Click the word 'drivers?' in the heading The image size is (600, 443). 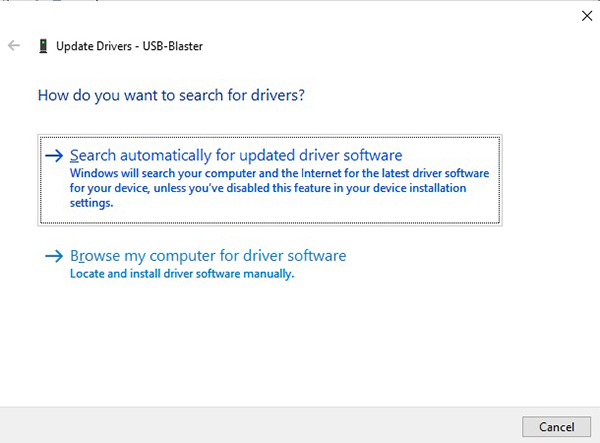point(280,96)
